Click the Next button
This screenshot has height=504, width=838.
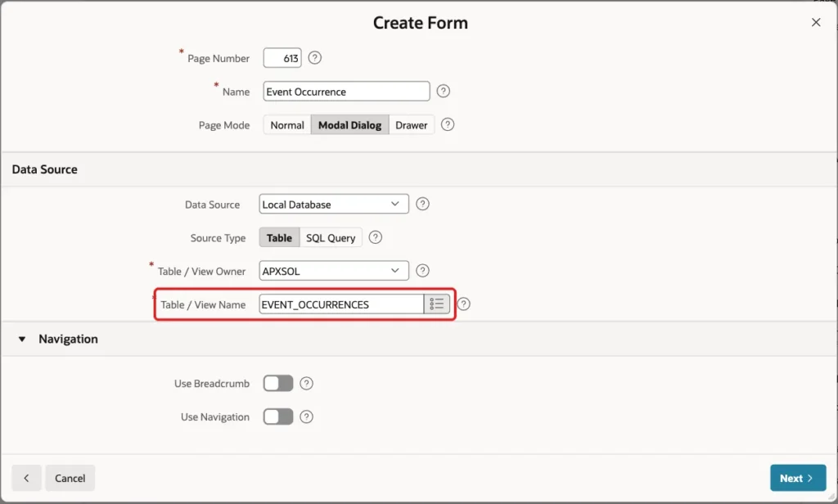pos(798,478)
